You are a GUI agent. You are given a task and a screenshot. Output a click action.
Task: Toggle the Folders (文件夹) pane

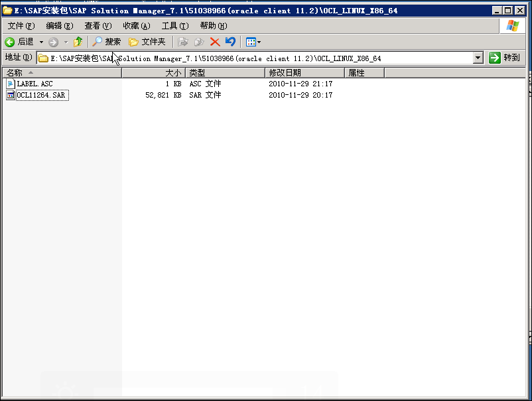point(147,42)
